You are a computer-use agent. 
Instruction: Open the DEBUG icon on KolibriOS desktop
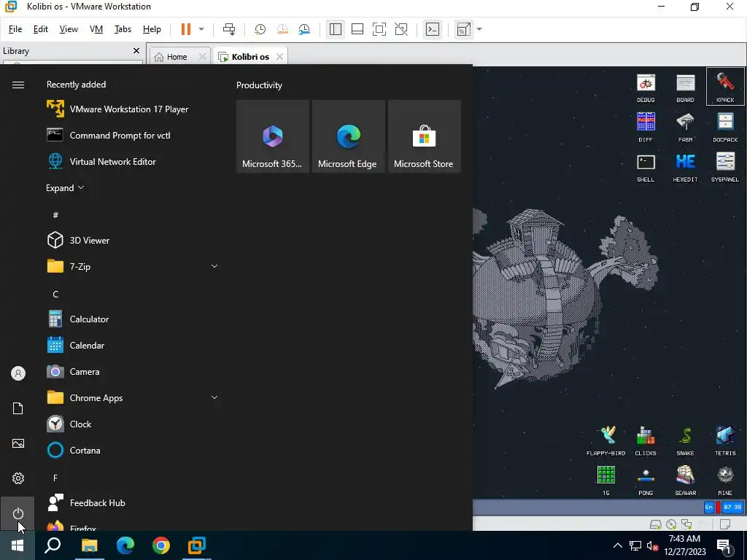(x=646, y=88)
